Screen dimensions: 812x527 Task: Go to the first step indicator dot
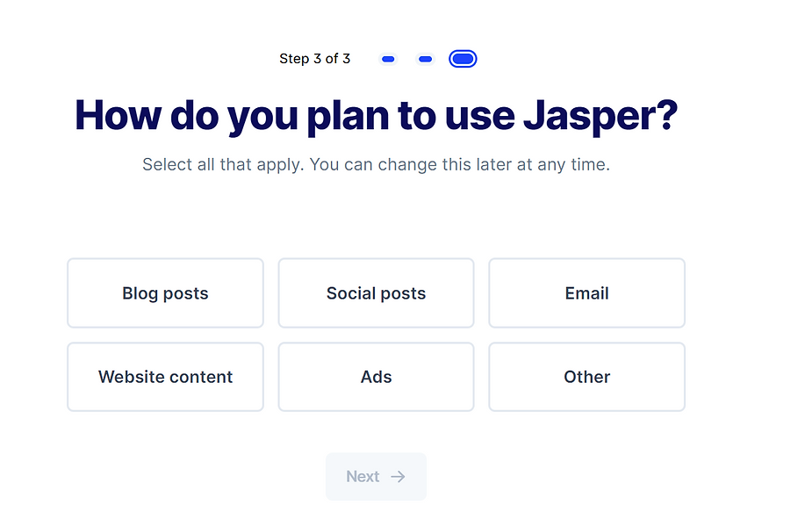coord(388,59)
